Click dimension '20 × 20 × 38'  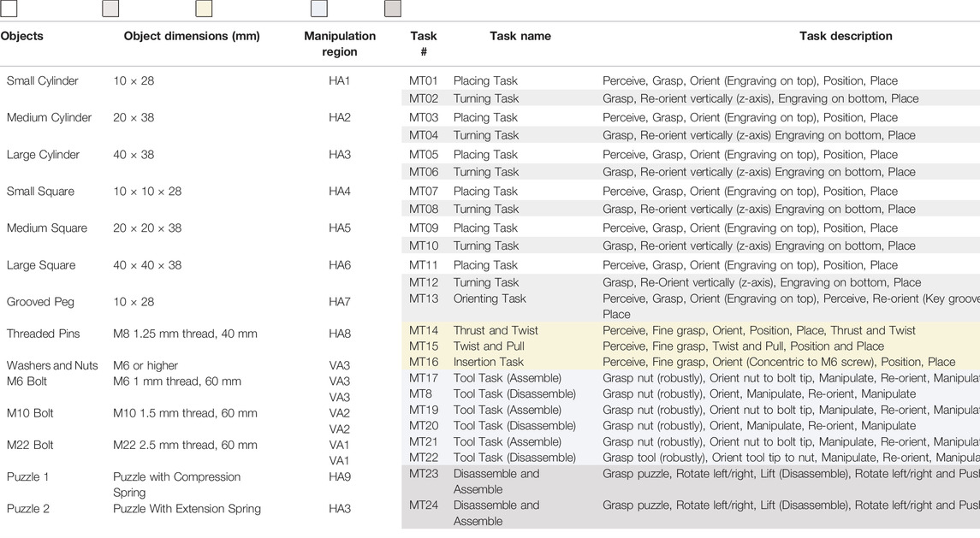[x=147, y=228]
